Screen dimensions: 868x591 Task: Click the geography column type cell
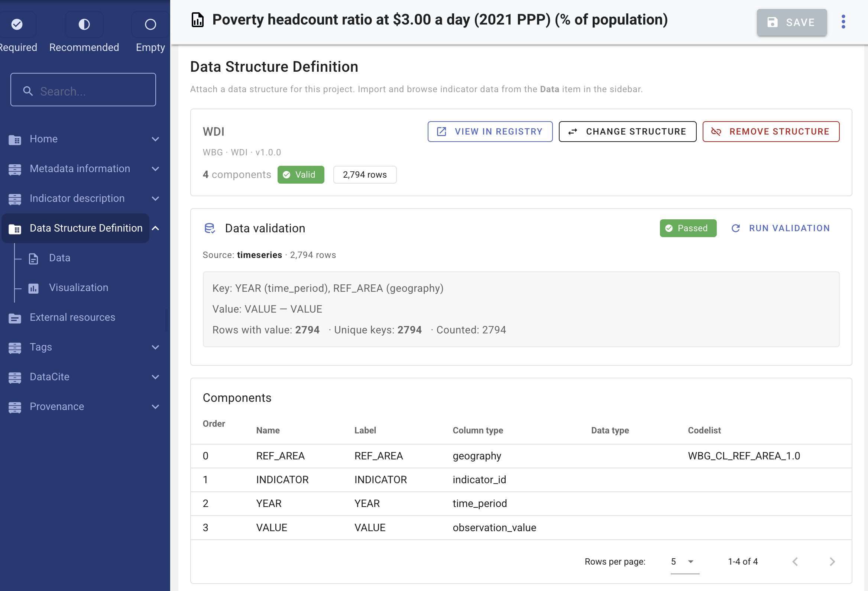pos(477,456)
